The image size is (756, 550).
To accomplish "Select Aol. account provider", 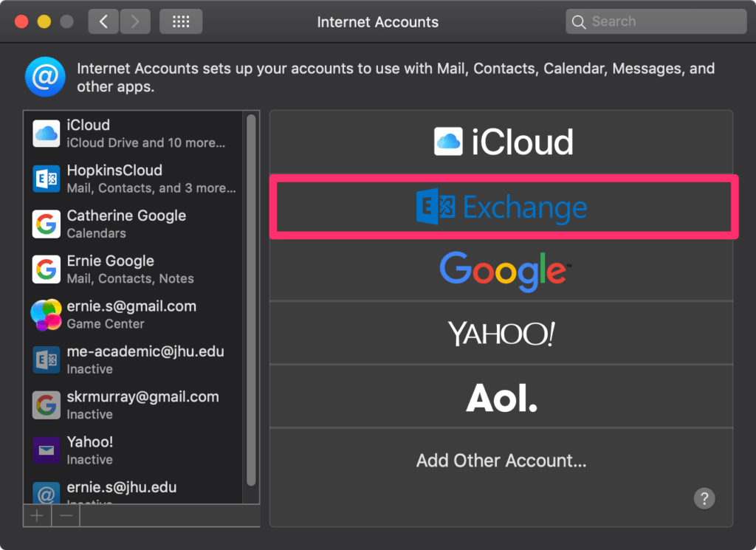I will (x=502, y=396).
